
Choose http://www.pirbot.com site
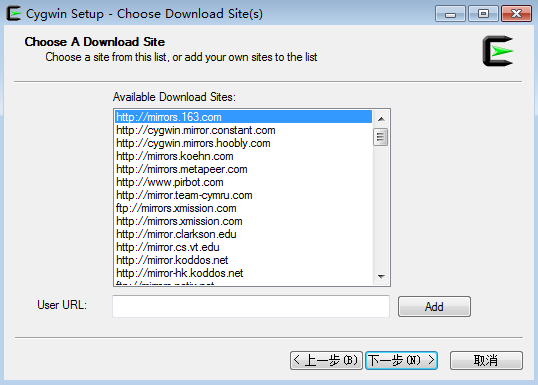point(244,182)
